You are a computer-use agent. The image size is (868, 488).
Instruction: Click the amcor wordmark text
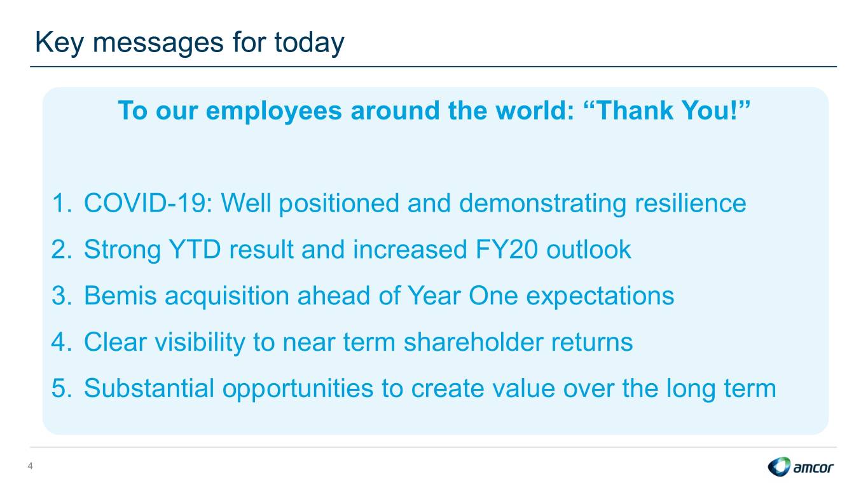pyautogui.click(x=813, y=468)
